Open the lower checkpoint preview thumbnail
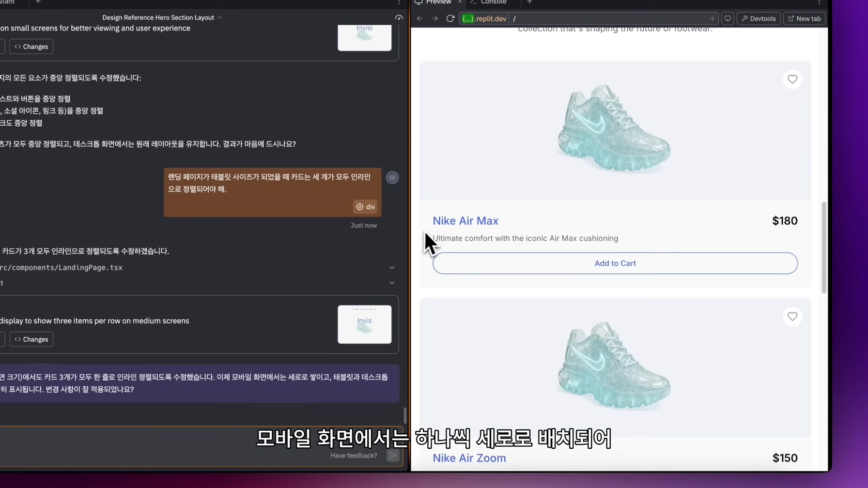Screen dimensions: 868x488 point(365,324)
